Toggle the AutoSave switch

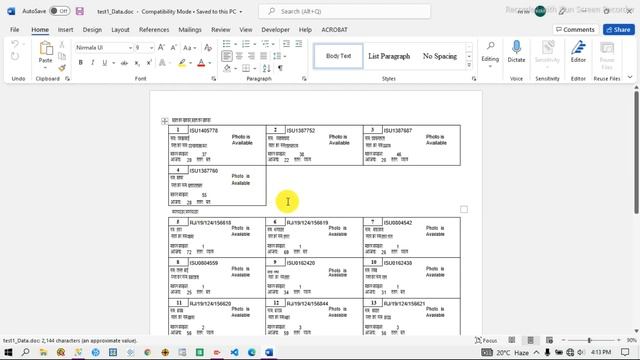coord(60,11)
